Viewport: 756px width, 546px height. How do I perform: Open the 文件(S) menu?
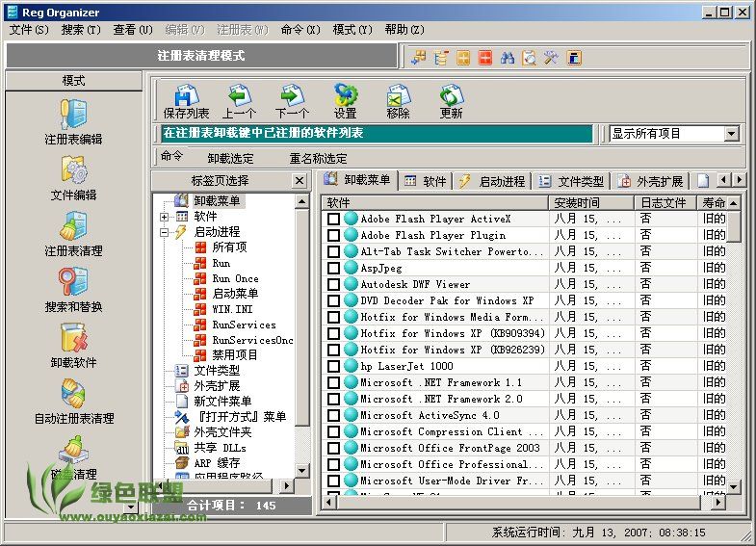(x=29, y=30)
